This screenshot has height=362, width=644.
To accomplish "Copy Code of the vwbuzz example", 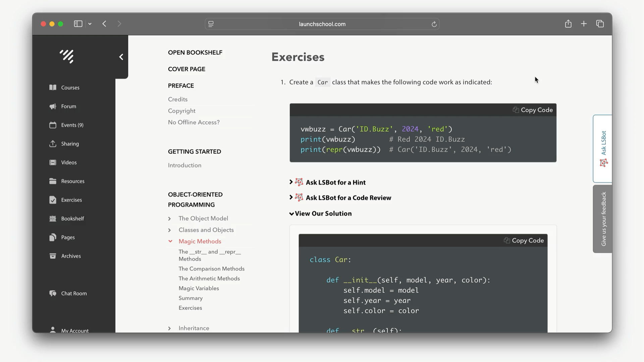I will pos(533,110).
